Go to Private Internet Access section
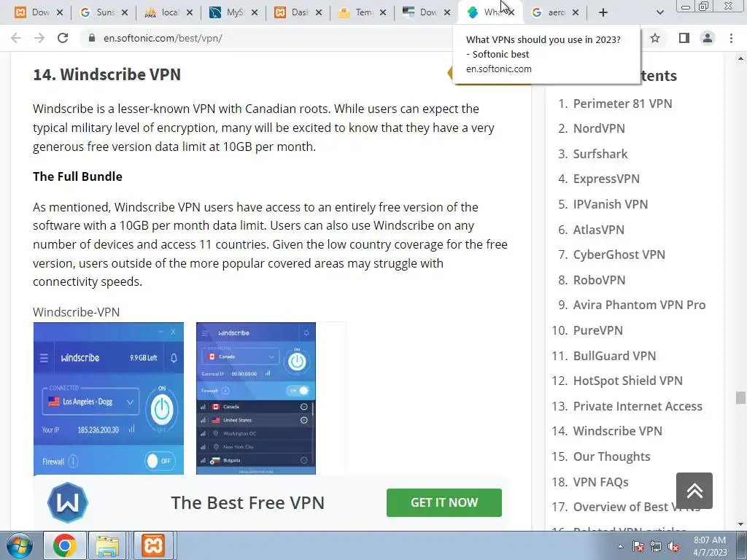 coord(638,406)
